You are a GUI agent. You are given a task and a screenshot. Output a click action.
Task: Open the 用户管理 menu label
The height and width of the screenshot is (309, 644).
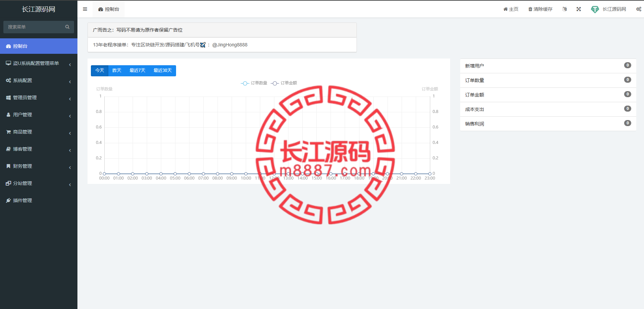click(23, 115)
